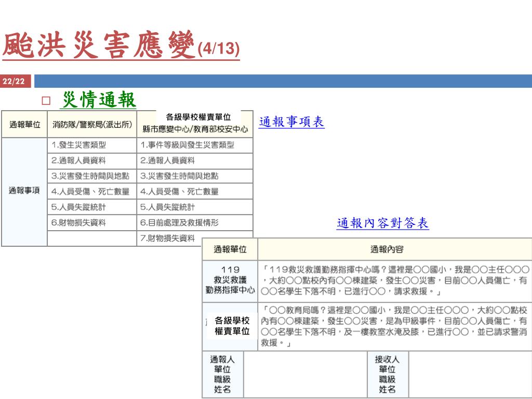532x399 pixels.
Task: Select the 縣市應變中心/教育部校安中心 header text
Action: [x=195, y=129]
